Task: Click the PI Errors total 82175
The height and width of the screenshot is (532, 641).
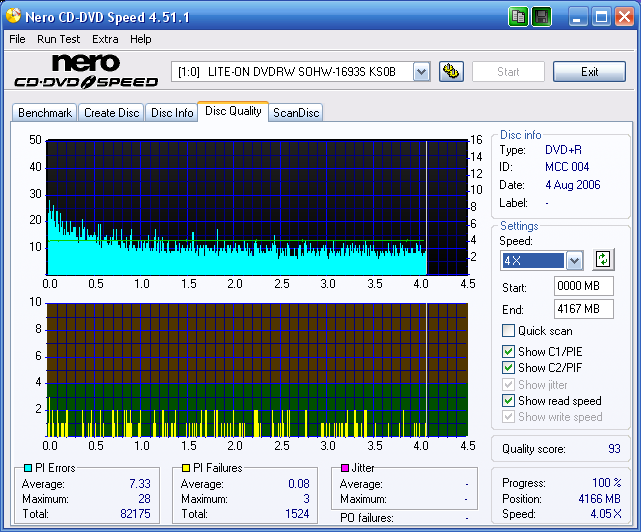Action: [135, 514]
